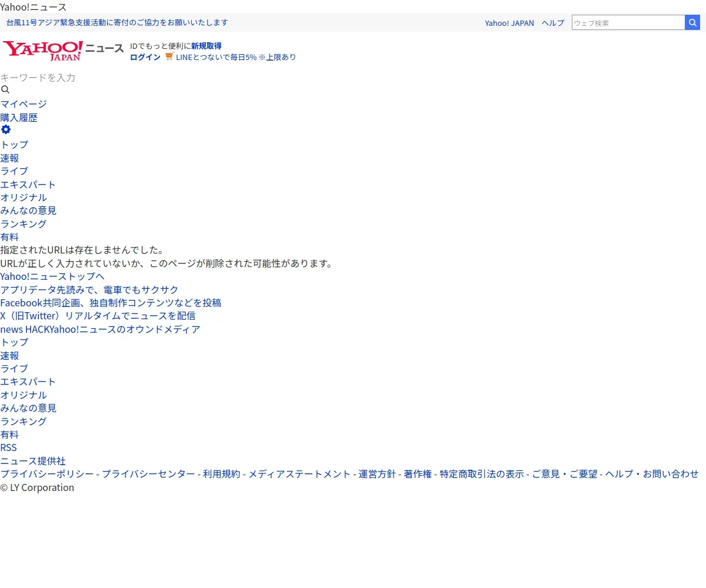Select the upper 速報 nav item
The image size is (706, 588).
click(9, 158)
